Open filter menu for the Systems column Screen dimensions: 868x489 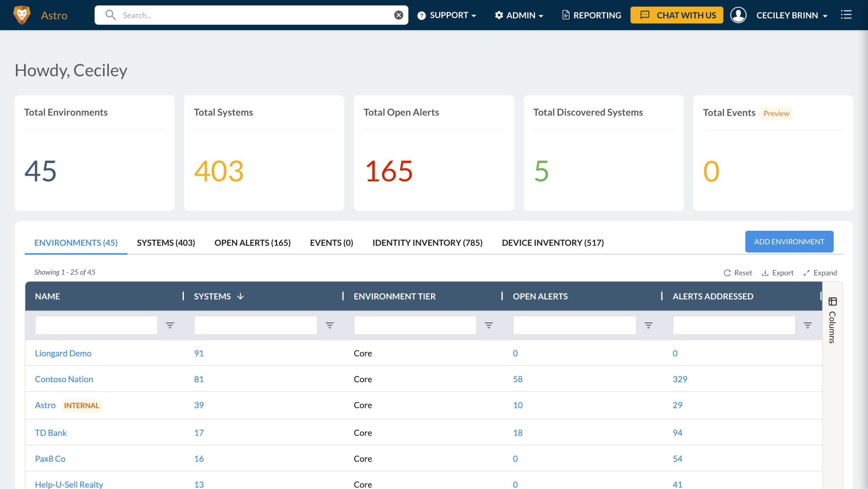point(329,325)
